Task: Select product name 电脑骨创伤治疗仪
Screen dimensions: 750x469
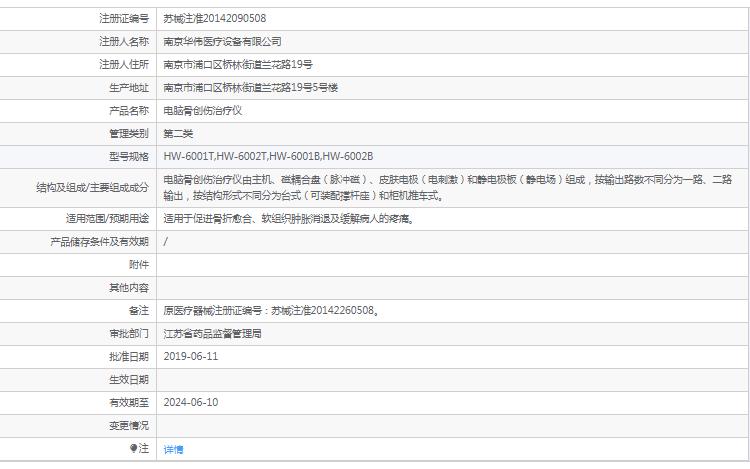Action: (203, 110)
